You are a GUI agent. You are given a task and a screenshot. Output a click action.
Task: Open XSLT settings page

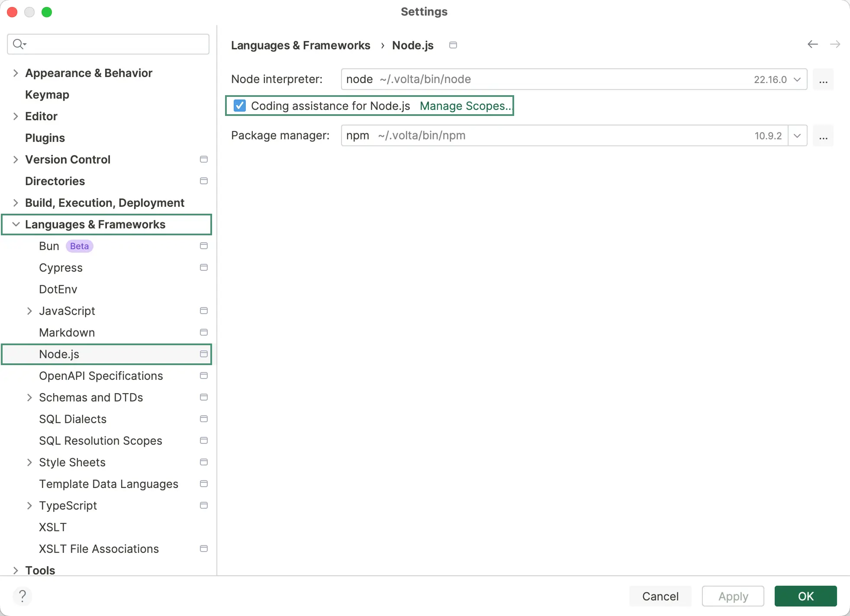click(x=53, y=527)
